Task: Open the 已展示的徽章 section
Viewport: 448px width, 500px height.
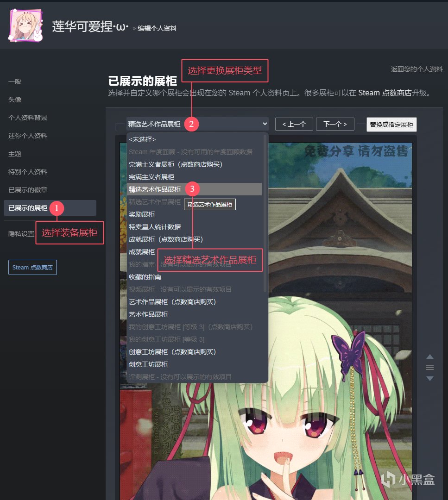Action: (x=28, y=190)
